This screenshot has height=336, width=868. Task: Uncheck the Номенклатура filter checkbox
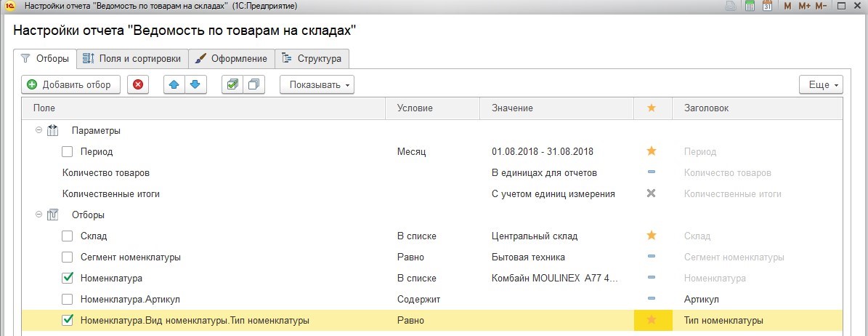point(67,278)
